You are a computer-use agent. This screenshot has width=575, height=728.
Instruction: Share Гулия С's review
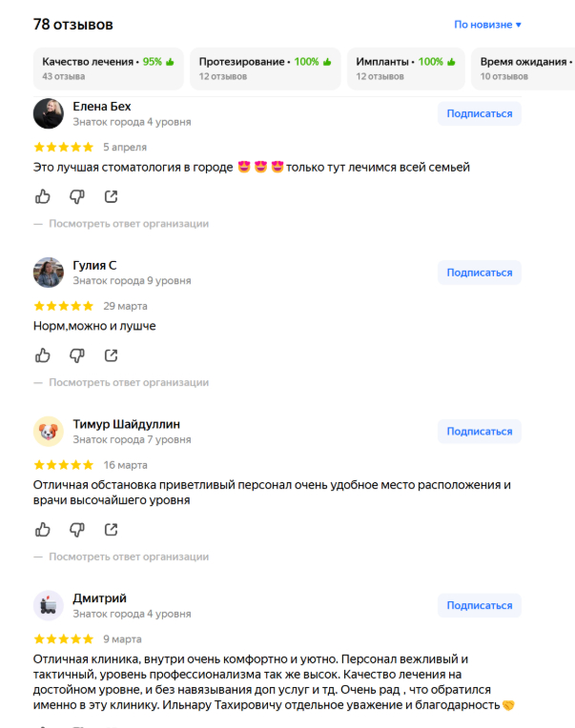(111, 355)
